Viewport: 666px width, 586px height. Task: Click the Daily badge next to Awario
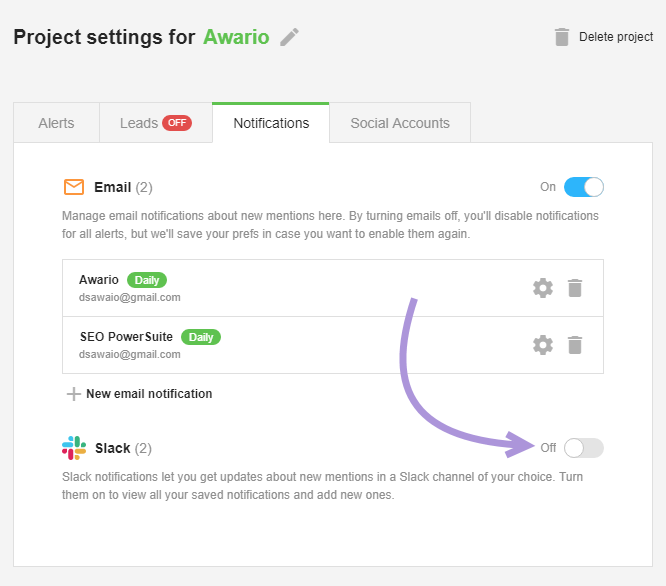click(x=147, y=280)
